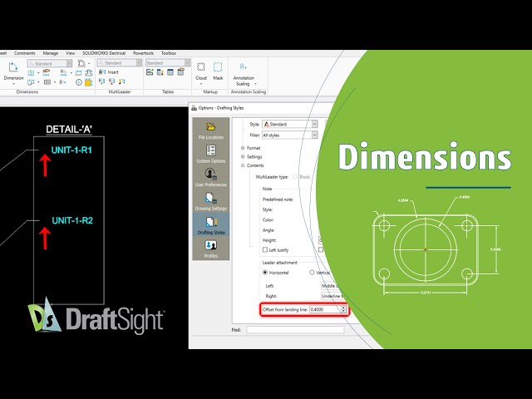Screen dimensions: 532x399
Task: Open the MultiLeader style Standard dropdown in ribbon
Action: tap(120, 63)
